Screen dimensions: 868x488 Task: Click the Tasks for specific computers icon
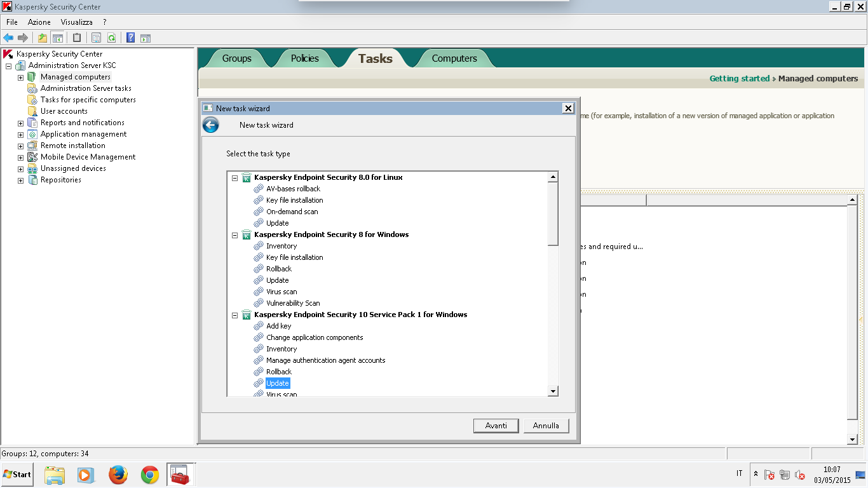point(32,100)
